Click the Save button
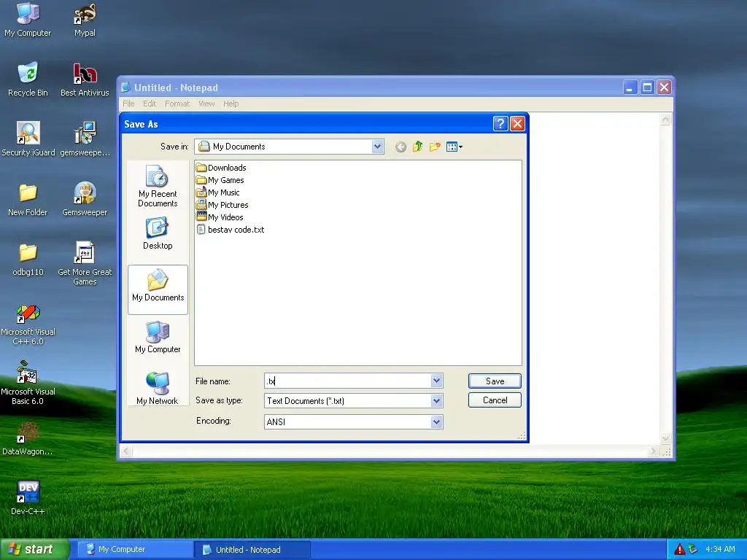This screenshot has width=747, height=560. 495,381
